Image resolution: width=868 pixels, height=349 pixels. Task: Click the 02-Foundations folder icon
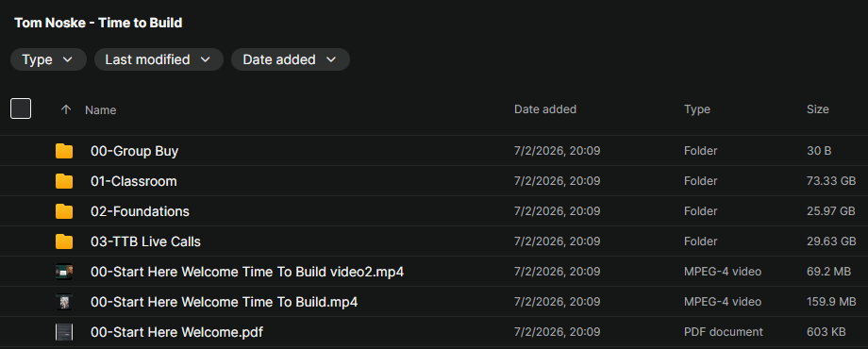point(64,211)
